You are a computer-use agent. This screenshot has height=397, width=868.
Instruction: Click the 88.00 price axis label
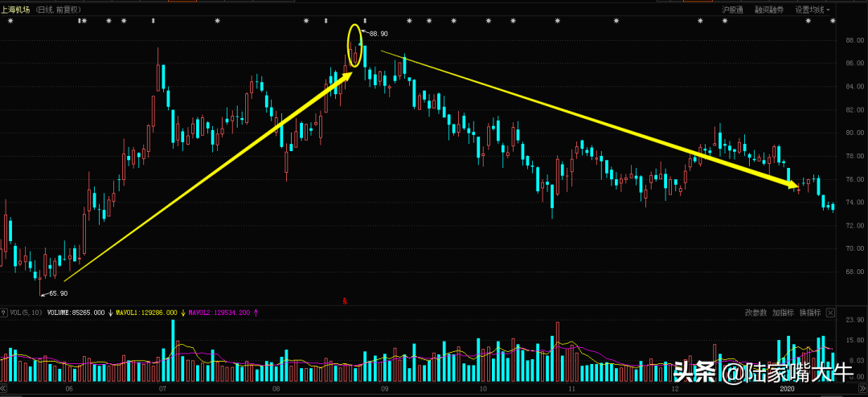[x=854, y=40]
